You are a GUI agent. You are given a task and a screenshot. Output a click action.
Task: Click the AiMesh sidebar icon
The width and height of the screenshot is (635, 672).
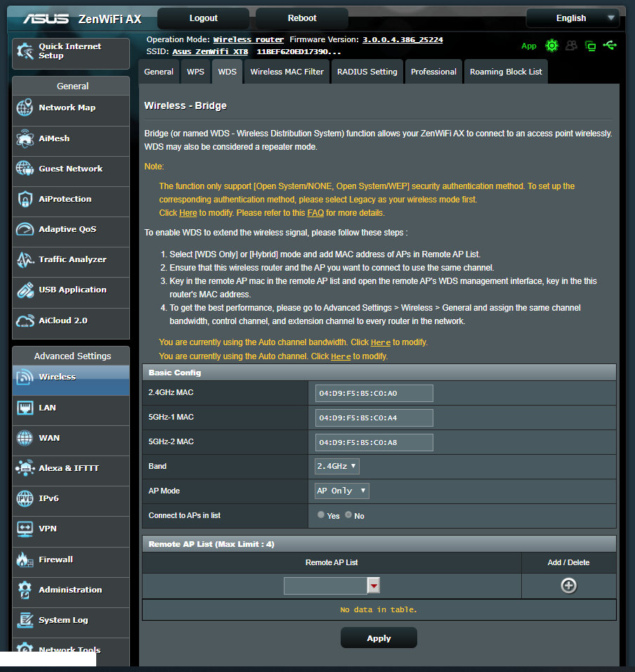(x=25, y=138)
